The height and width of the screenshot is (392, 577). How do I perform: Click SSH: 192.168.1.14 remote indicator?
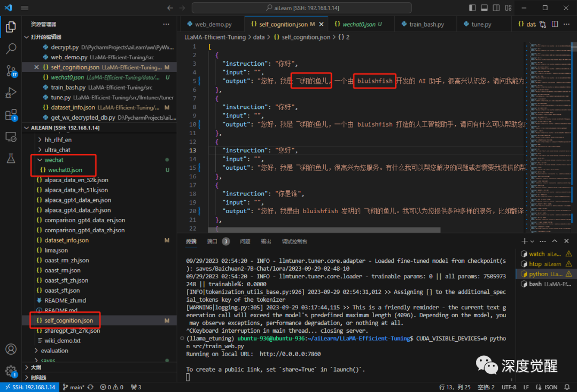point(30,387)
